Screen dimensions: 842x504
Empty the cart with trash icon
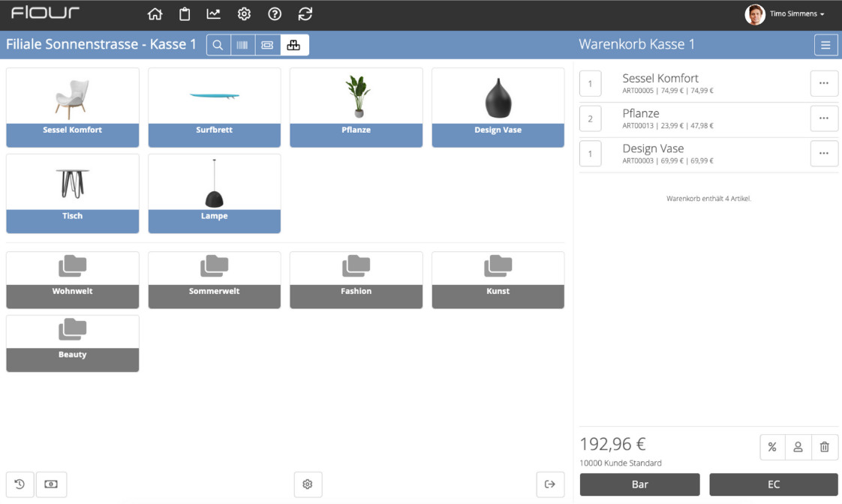click(824, 446)
